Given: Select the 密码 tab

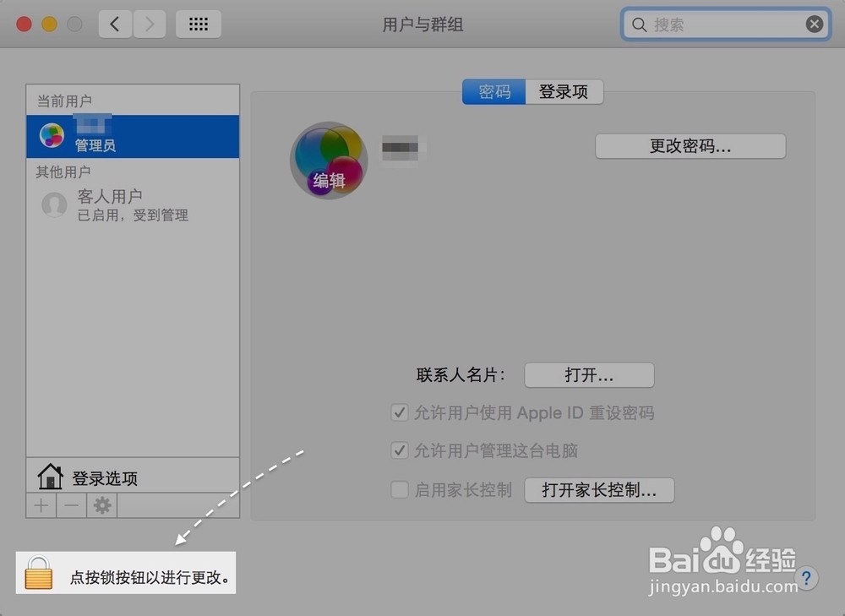Looking at the screenshot, I should 493,91.
